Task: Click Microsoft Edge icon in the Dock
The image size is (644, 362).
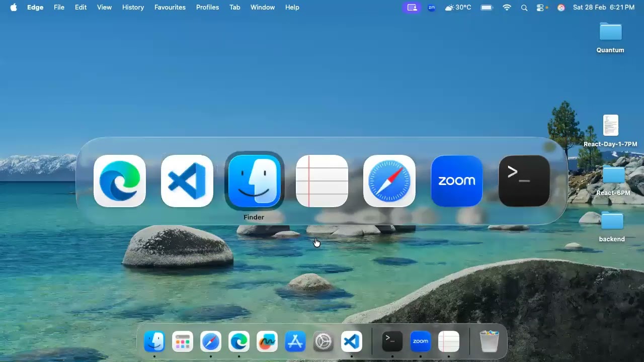Action: (x=239, y=342)
